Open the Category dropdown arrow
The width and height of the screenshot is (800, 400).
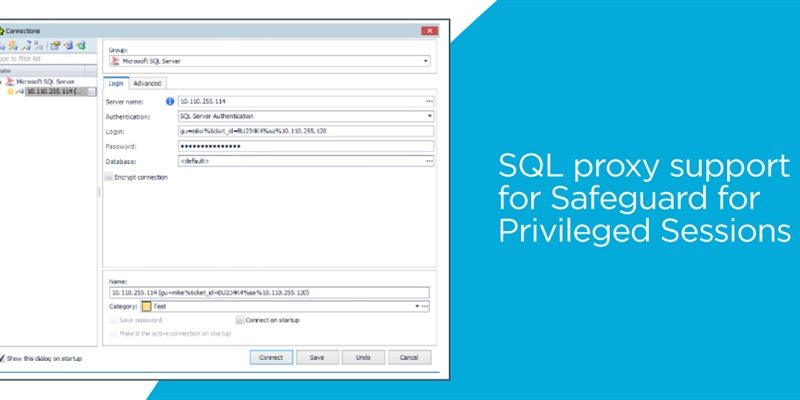point(417,307)
